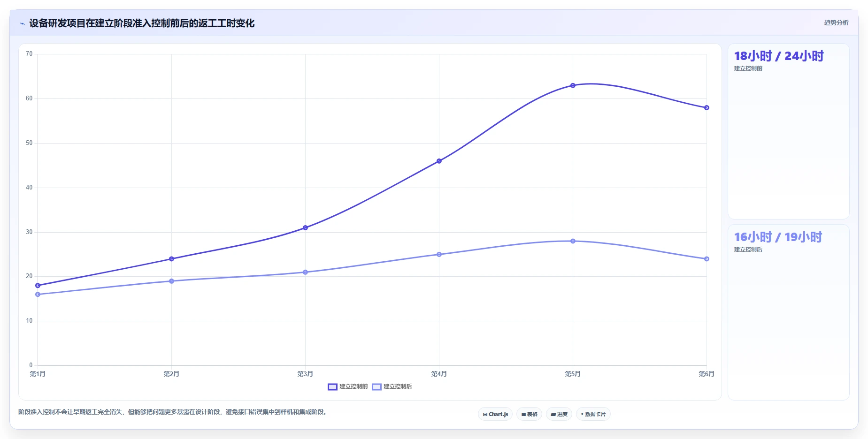Select the 进度 pill
The height and width of the screenshot is (439, 868).
[x=559, y=414]
